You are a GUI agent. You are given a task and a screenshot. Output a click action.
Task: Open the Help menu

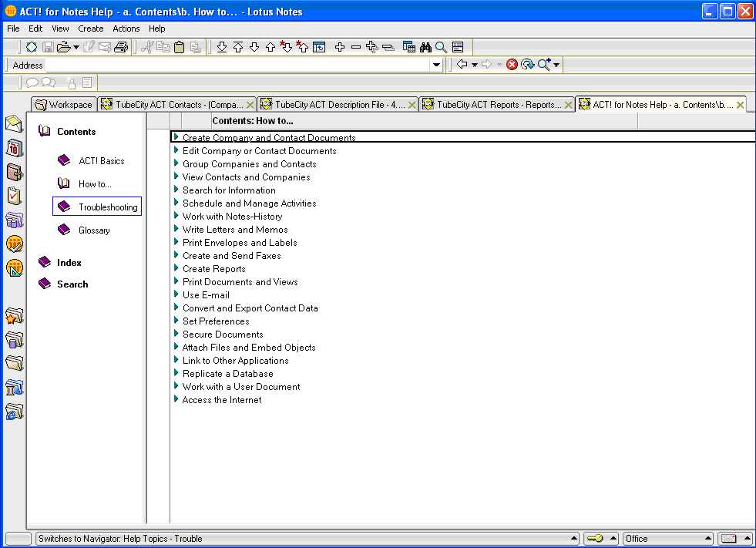(x=156, y=29)
